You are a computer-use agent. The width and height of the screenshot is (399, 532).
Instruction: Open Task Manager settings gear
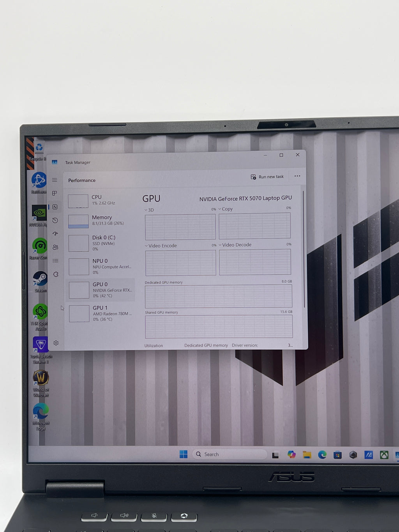[56, 343]
